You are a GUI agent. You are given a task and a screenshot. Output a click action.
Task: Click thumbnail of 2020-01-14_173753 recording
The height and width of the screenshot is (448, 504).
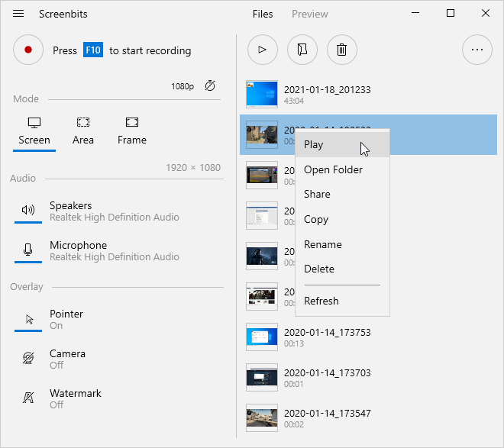(x=262, y=337)
